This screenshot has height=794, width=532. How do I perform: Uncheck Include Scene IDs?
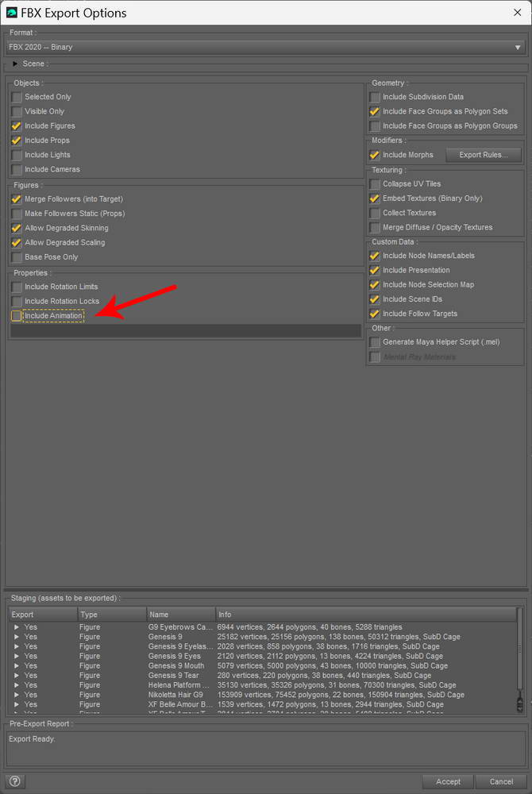375,299
